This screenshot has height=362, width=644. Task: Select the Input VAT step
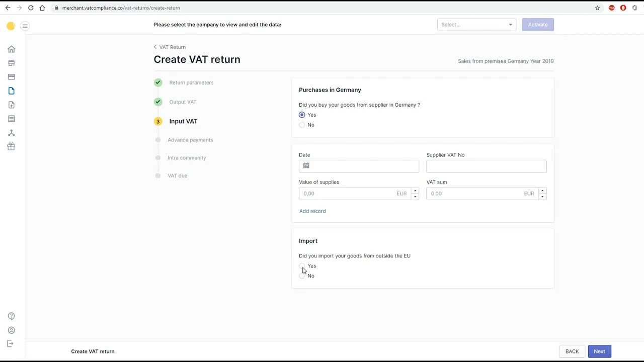183,121
